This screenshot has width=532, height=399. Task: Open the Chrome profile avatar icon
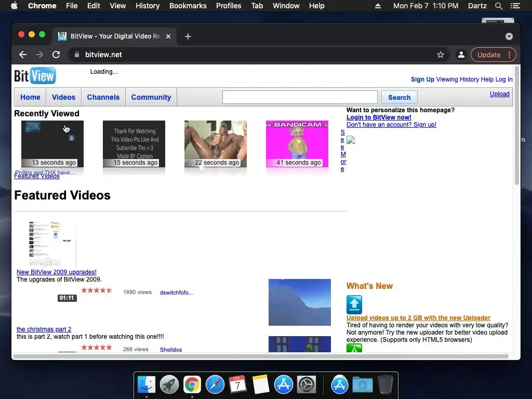tap(461, 55)
